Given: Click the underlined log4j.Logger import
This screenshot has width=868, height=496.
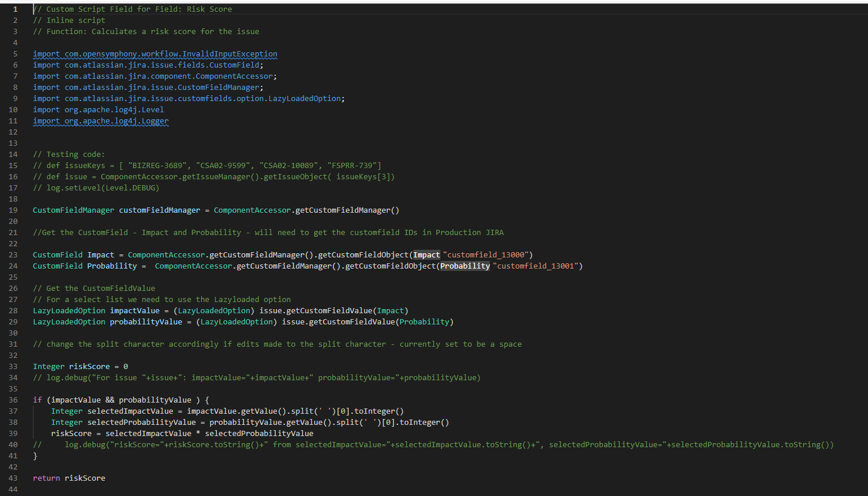Looking at the screenshot, I should pyautogui.click(x=101, y=121).
